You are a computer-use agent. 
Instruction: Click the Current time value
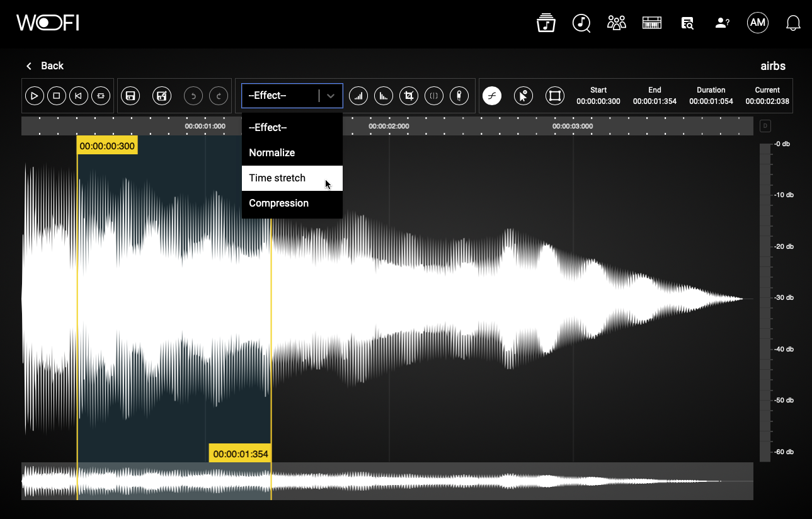click(767, 101)
